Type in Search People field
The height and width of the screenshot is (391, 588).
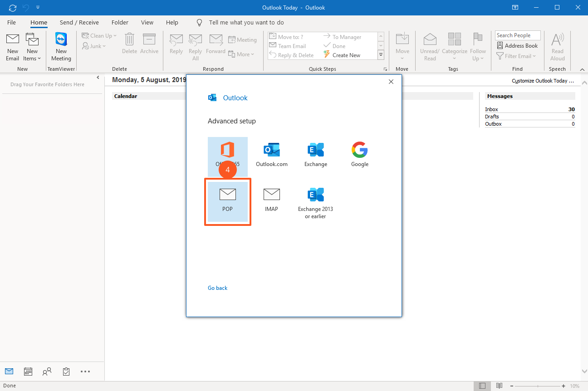pos(517,35)
